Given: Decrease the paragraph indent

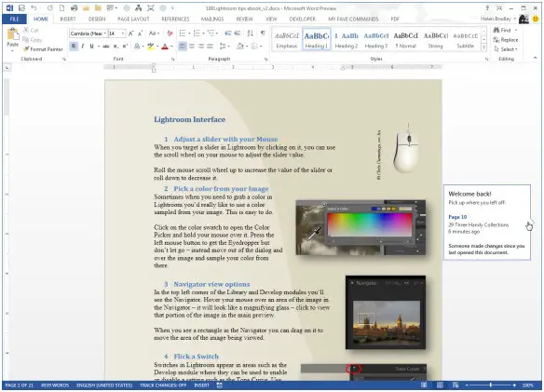Looking at the screenshot, I should click(228, 34).
